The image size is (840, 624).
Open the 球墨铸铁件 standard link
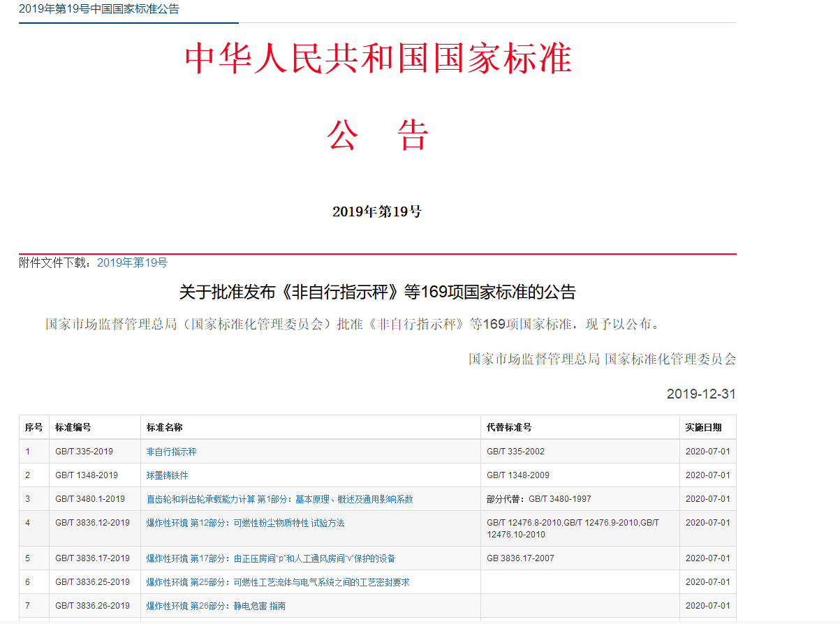(x=167, y=475)
